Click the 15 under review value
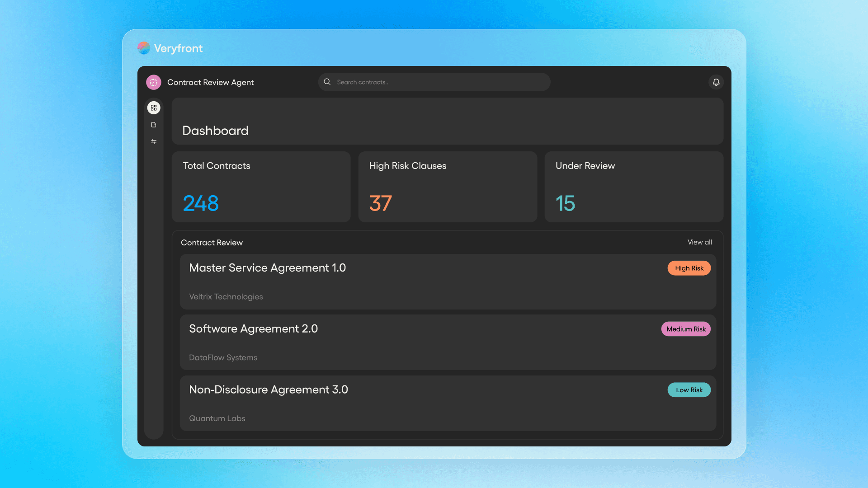The width and height of the screenshot is (868, 488). [565, 203]
